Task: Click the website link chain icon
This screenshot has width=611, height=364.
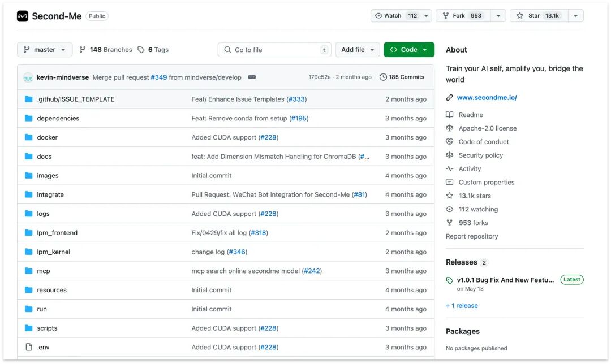Action: click(x=449, y=98)
